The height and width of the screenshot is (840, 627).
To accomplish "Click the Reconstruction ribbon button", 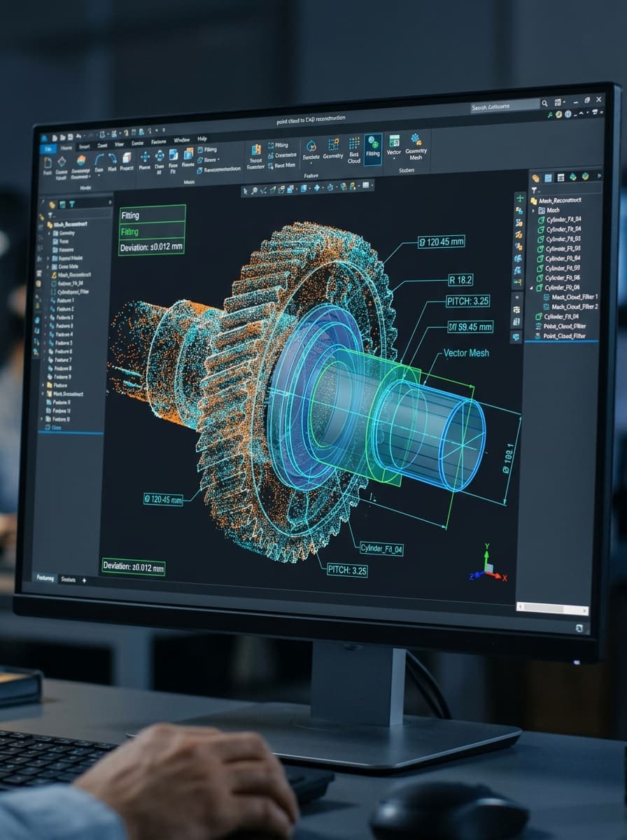I will (219, 169).
